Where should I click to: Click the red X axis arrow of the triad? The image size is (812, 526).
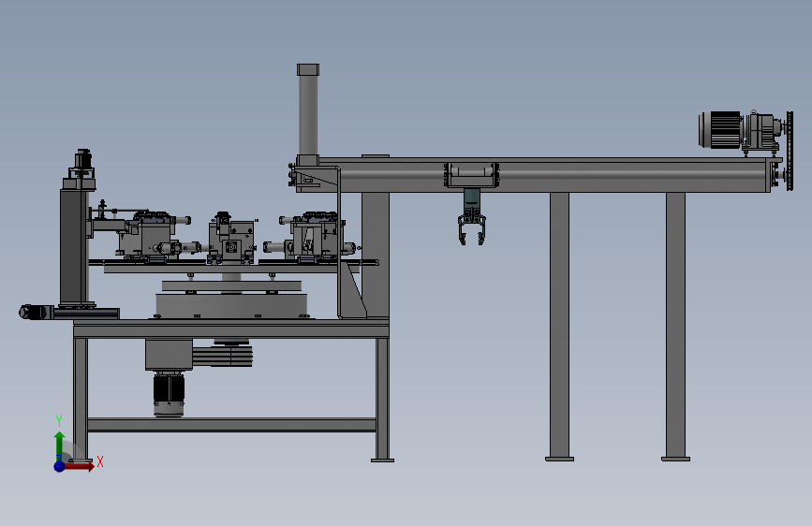(x=79, y=466)
